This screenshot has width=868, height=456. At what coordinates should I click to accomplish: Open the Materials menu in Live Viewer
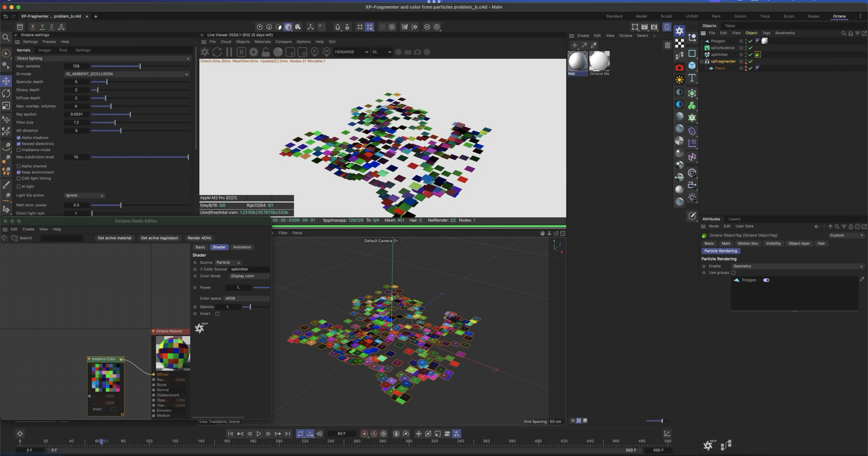click(x=262, y=42)
